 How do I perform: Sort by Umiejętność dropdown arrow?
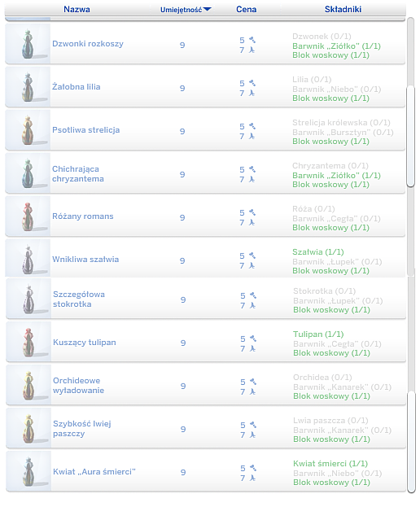coord(208,9)
